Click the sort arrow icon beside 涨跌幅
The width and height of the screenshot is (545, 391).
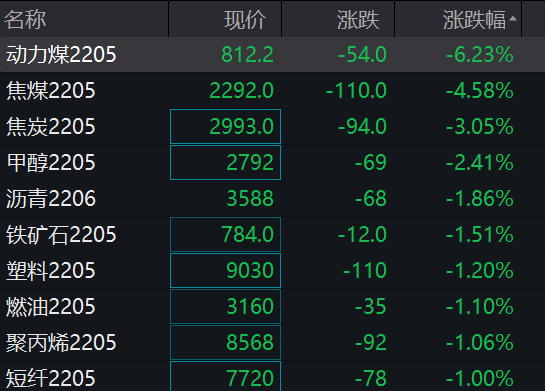pyautogui.click(x=513, y=19)
